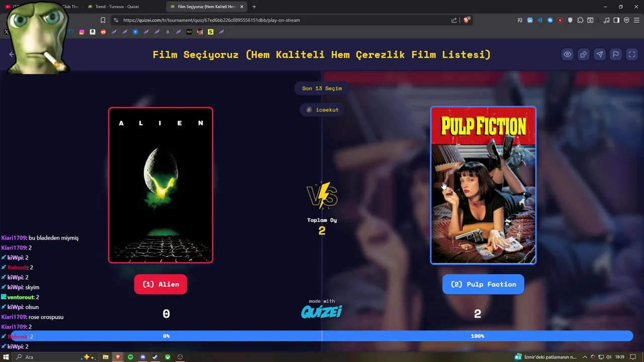Click the gray shield extension icon
The height and width of the screenshot is (362, 644).
click(x=570, y=20)
